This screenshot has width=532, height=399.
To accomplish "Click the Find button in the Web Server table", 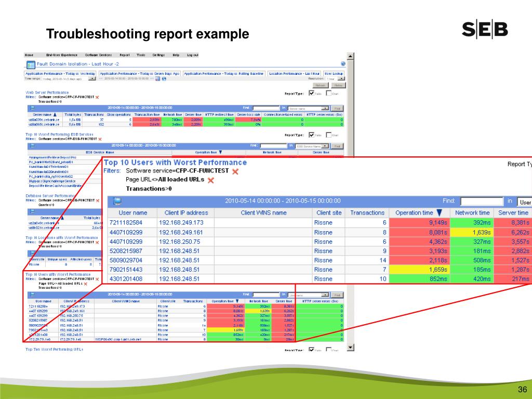I will [x=337, y=108].
